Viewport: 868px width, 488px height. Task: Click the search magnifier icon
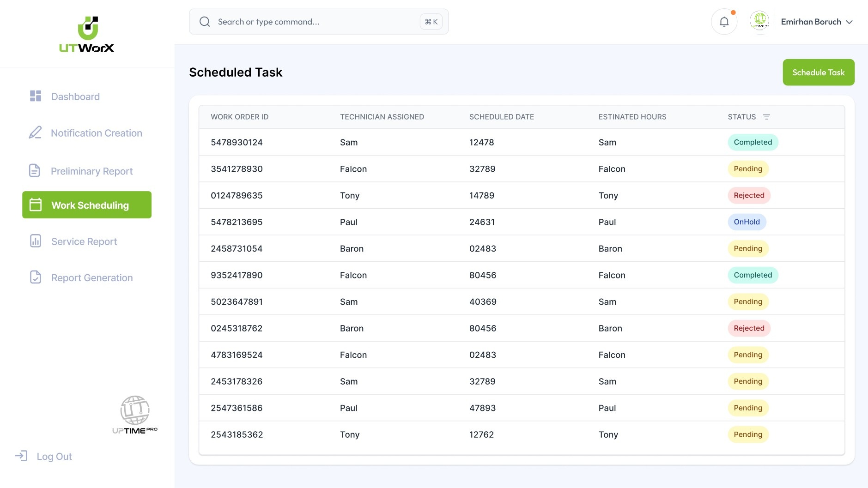click(x=205, y=22)
